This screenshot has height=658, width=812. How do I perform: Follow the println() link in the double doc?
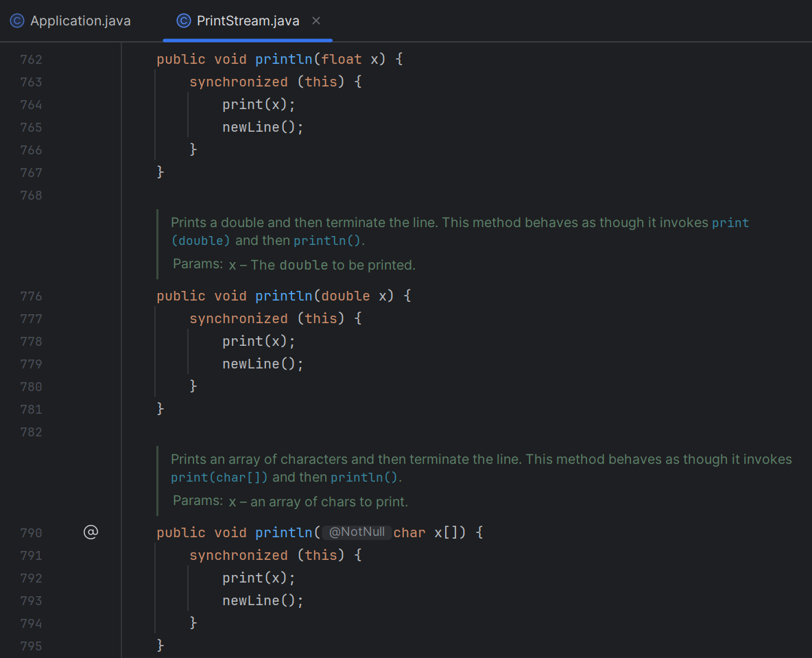pos(326,240)
